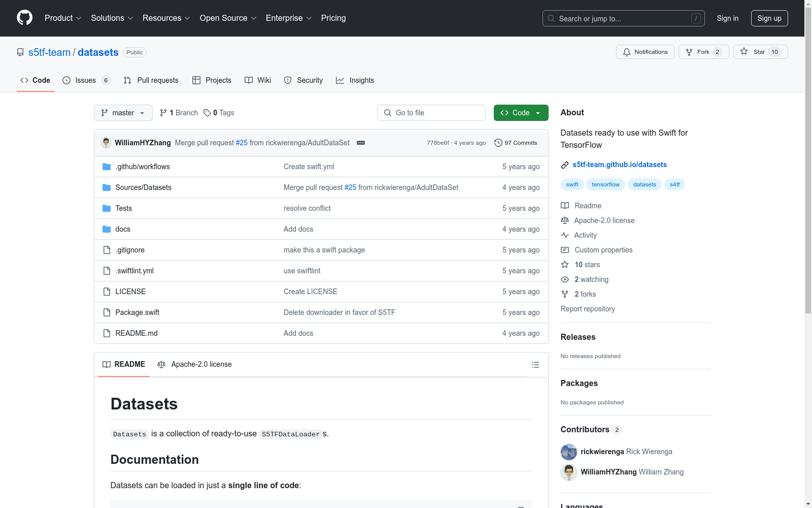This screenshot has height=508, width=812.
Task: Open the master branch selector dropdown
Action: click(123, 113)
